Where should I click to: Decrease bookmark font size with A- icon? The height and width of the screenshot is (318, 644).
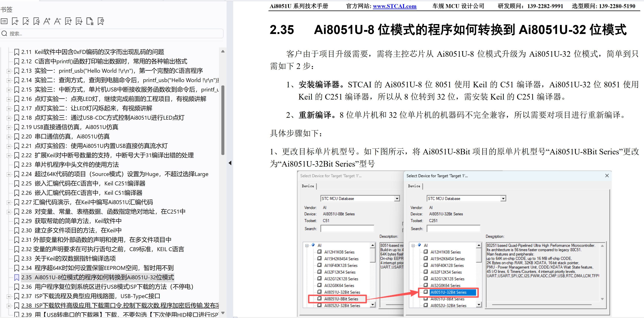pos(57,21)
